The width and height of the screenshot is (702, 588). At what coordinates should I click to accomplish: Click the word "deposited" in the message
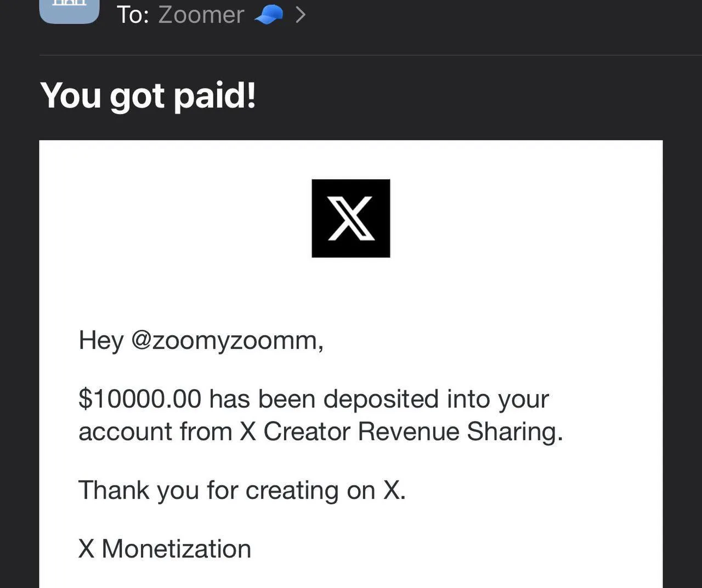[x=381, y=399]
